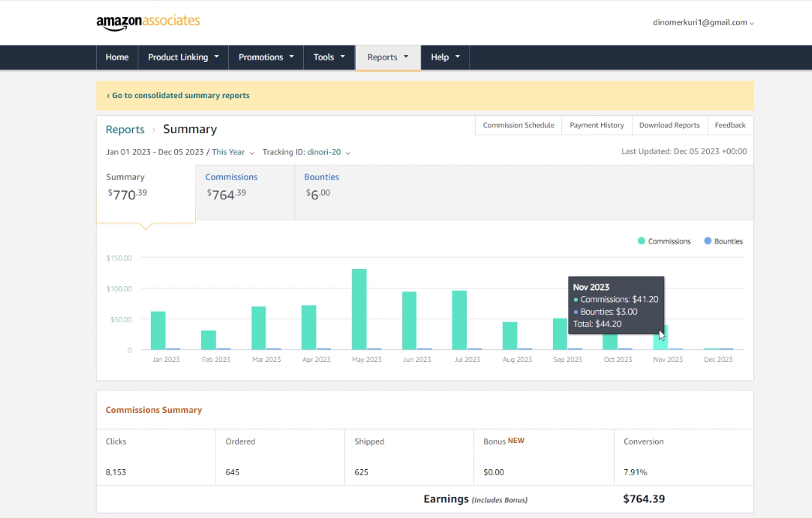Click the Jan 2023 commissions bar
This screenshot has height=518, width=812.
point(158,331)
